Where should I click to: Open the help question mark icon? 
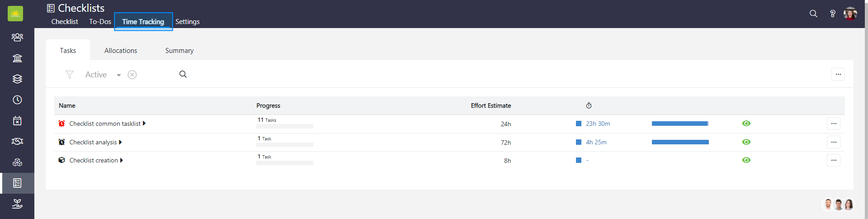pyautogui.click(x=832, y=14)
